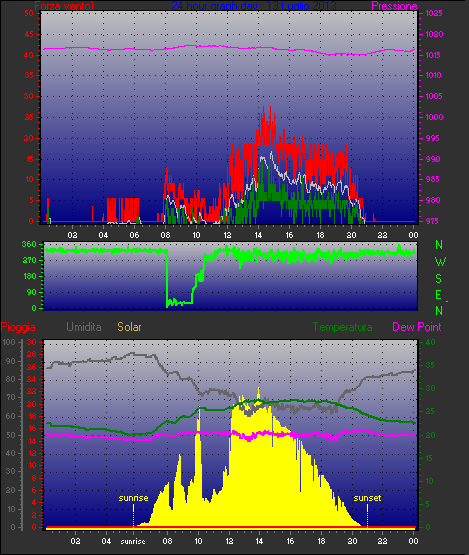Click the 1000 value on pressure axis
Screen dimensions: 469x555
click(x=434, y=117)
